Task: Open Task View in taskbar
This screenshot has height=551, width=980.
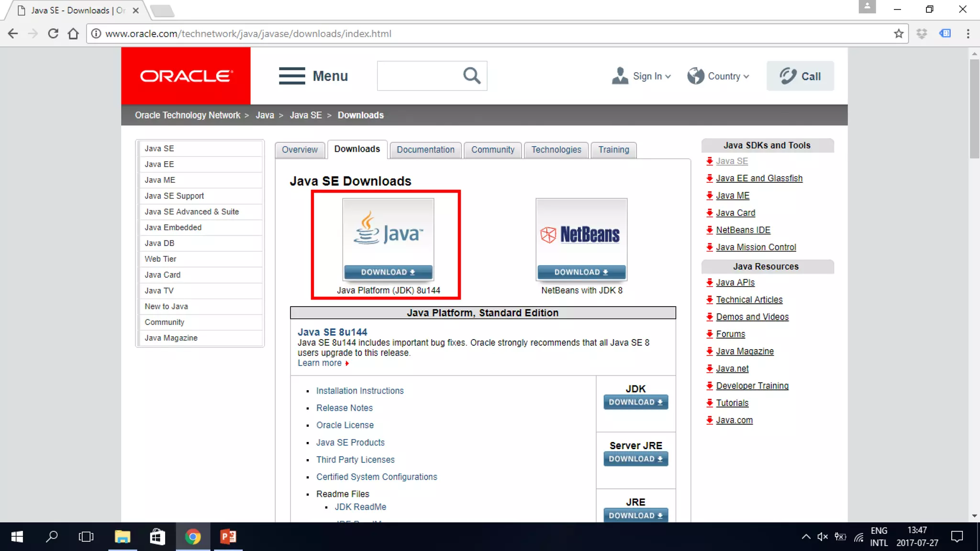Action: pyautogui.click(x=86, y=537)
